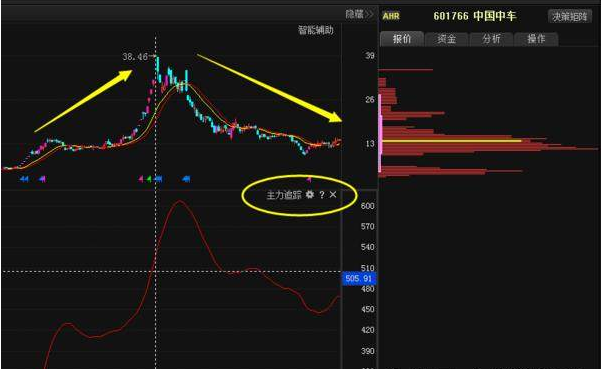Click the question mark help icon beside 主力追踪

pyautogui.click(x=322, y=195)
